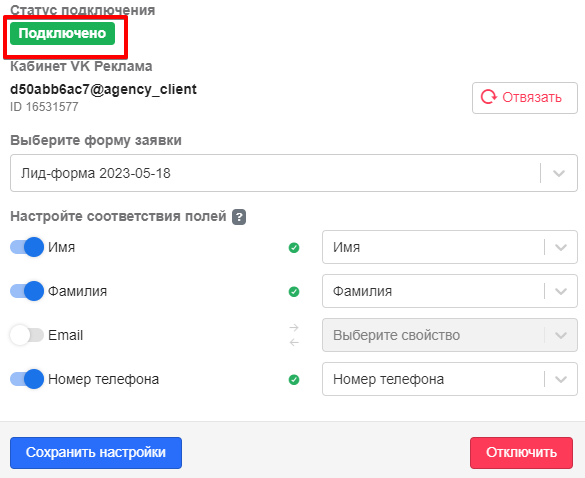Turn off the Фамилия toggle

coord(27,291)
